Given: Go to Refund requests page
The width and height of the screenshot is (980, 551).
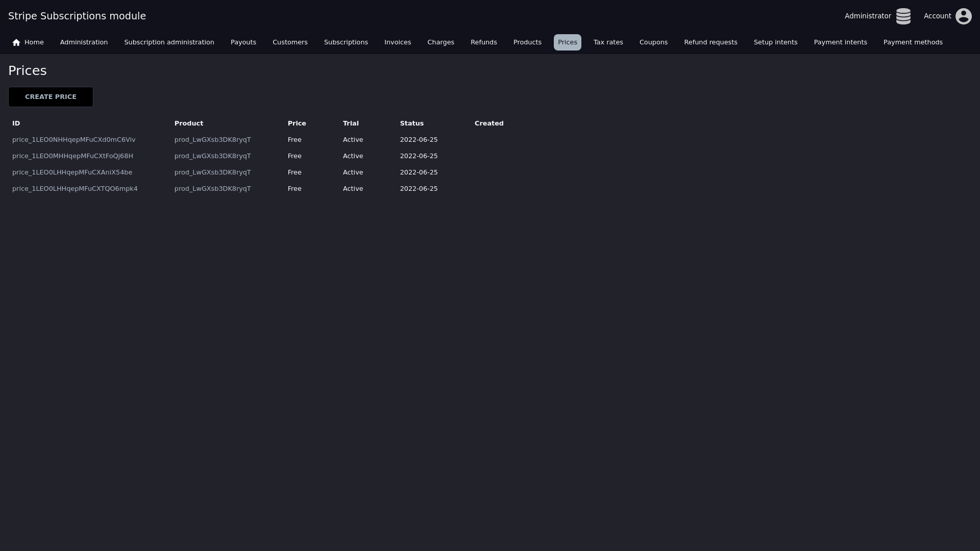Looking at the screenshot, I should coord(710,42).
